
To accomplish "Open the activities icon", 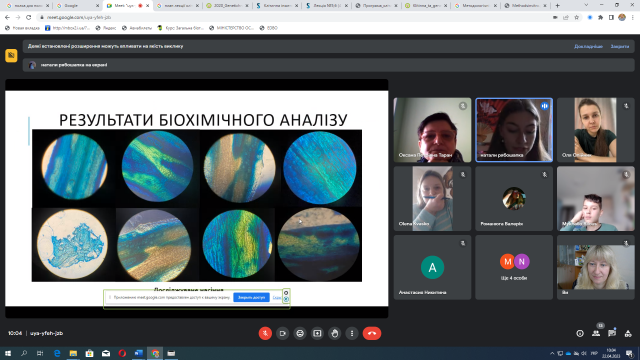I will (628, 333).
